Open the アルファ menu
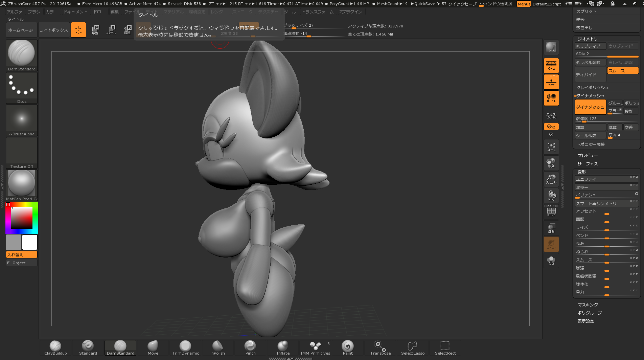The width and height of the screenshot is (644, 360). 14,12
